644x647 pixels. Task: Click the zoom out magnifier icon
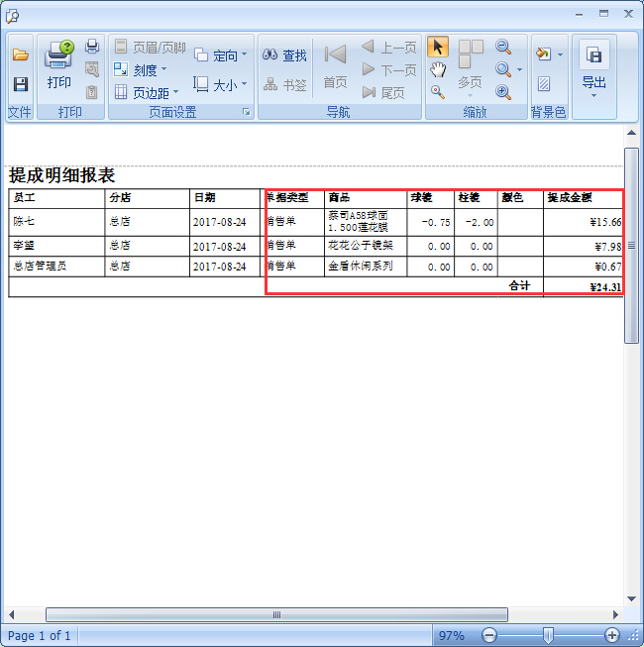[503, 47]
